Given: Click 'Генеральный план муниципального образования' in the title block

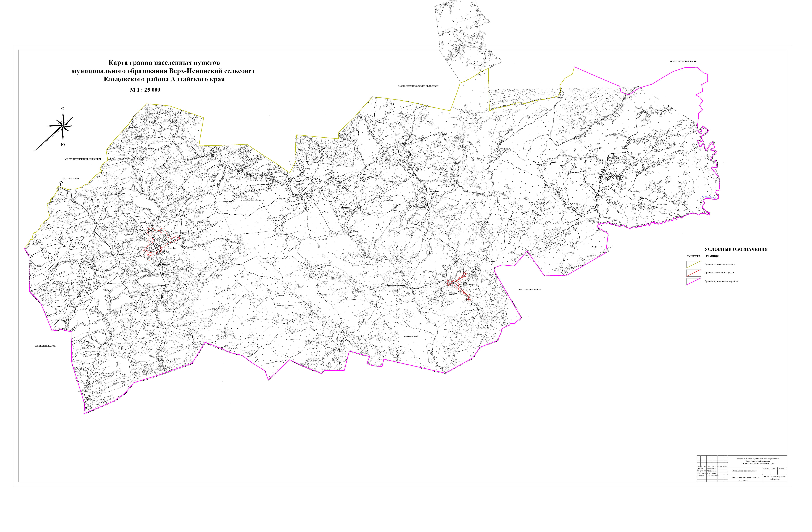Looking at the screenshot, I should coord(757,459).
